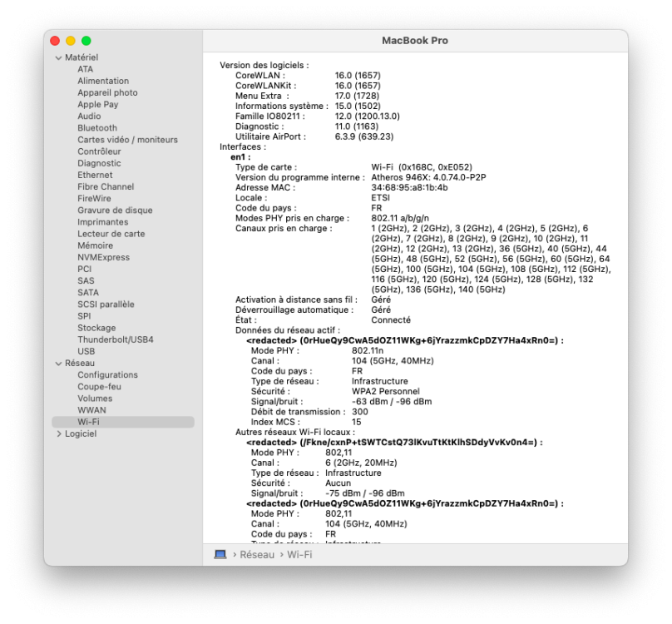The image size is (672, 624).
Task: Select SATA in the sidebar
Action: coord(88,293)
